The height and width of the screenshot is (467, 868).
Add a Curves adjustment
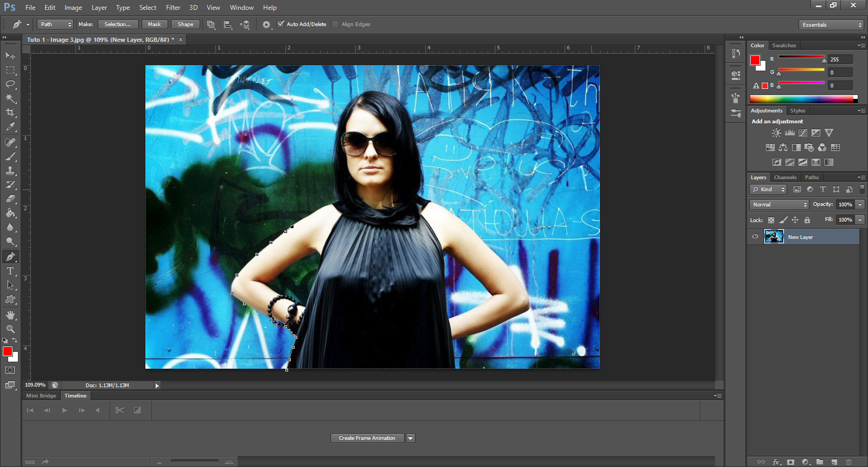803,133
